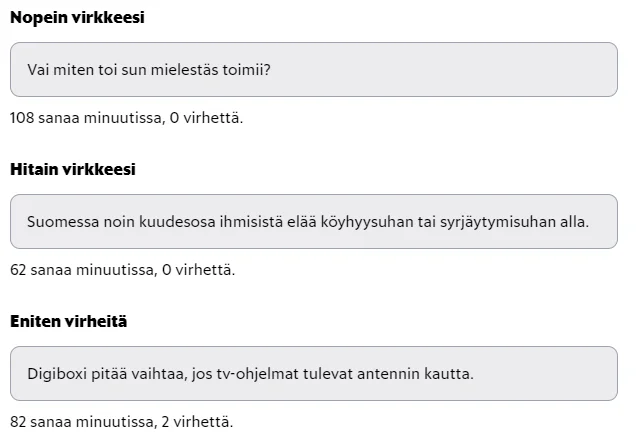The width and height of the screenshot is (642, 438).
Task: Click the 'Nopein virkkeesi' heading
Action: coord(77,17)
